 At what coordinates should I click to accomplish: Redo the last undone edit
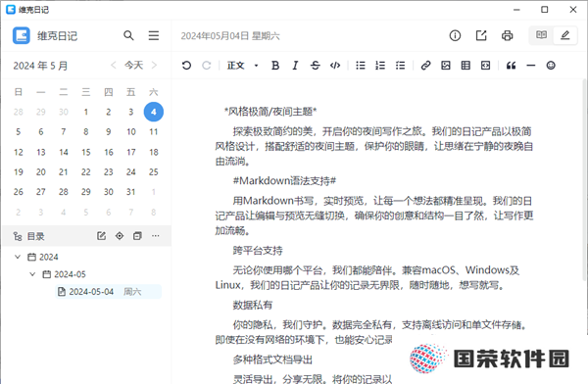(206, 66)
